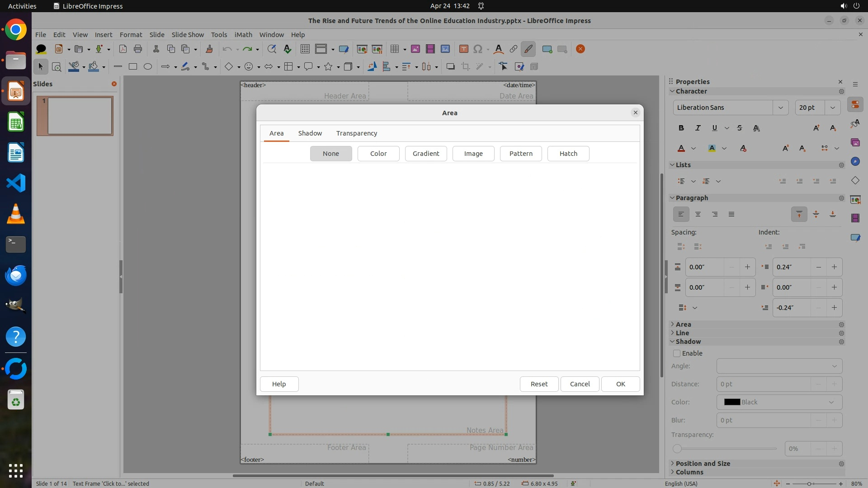Open the shadow Color dropdown showing Black
The width and height of the screenshot is (868, 488).
click(779, 402)
